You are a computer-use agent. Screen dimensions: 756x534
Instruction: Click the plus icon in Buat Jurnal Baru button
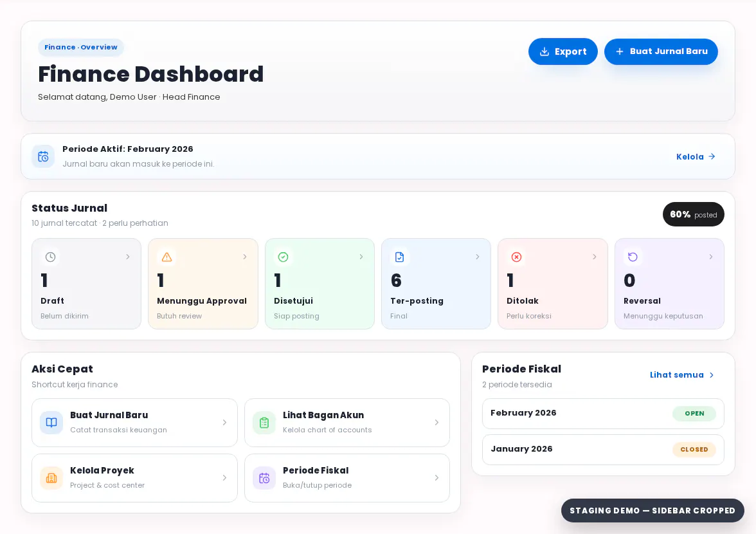pos(620,51)
